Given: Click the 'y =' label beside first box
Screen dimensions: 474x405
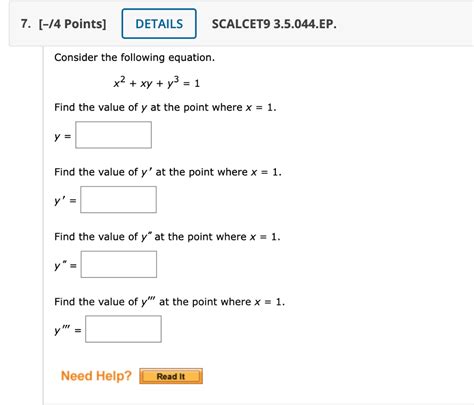Looking at the screenshot, I should coord(63,137).
